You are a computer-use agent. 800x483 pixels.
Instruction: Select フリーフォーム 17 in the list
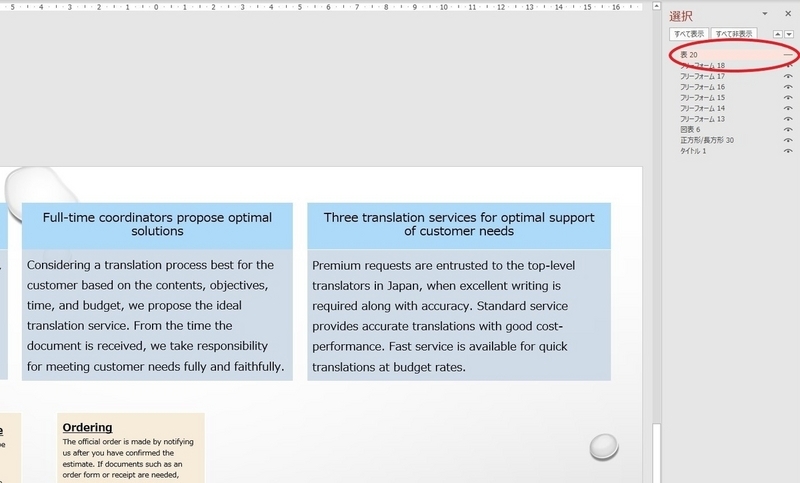(702, 76)
